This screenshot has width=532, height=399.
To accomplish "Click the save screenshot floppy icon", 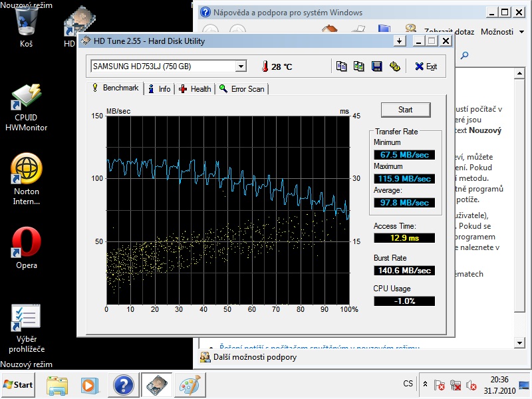I will coord(376,66).
